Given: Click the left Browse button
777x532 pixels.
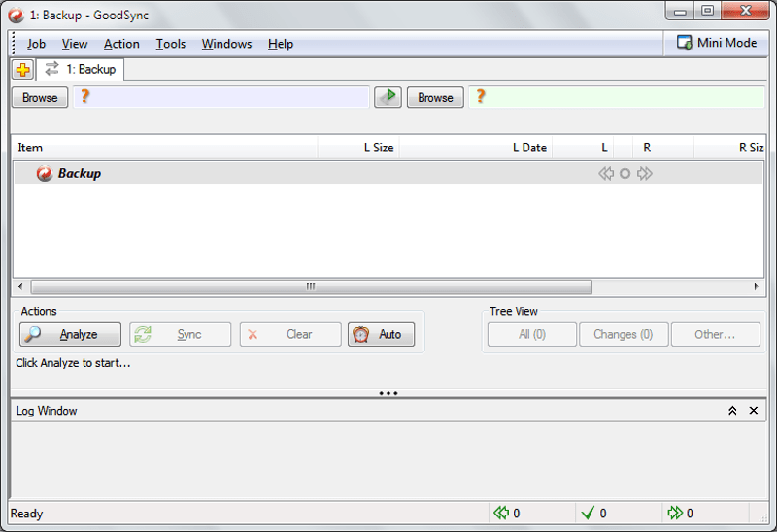Looking at the screenshot, I should 40,97.
